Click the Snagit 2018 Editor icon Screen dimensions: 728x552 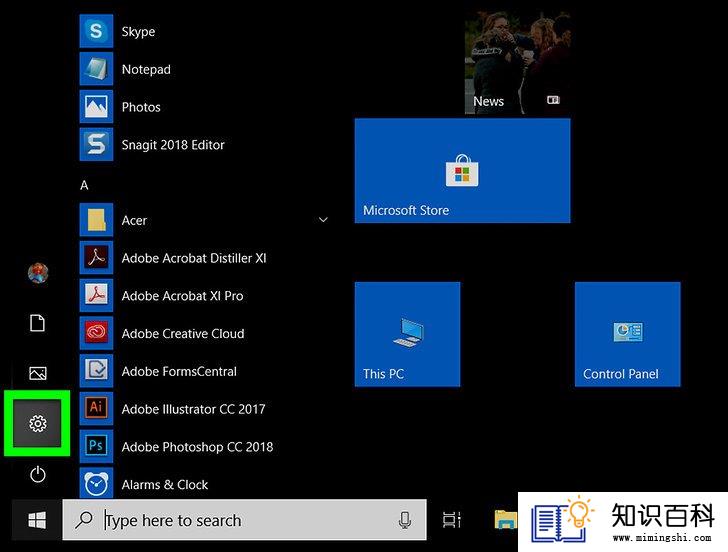[96, 144]
